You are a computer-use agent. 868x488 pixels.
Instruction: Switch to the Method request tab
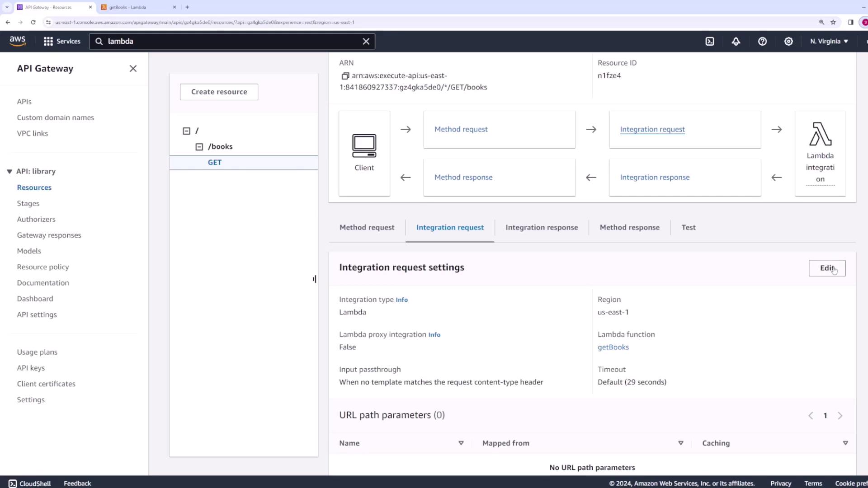(x=367, y=227)
